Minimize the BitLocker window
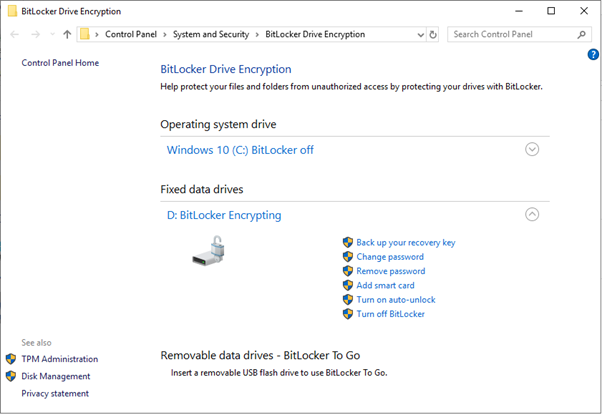This screenshot has height=415, width=602. tap(519, 11)
